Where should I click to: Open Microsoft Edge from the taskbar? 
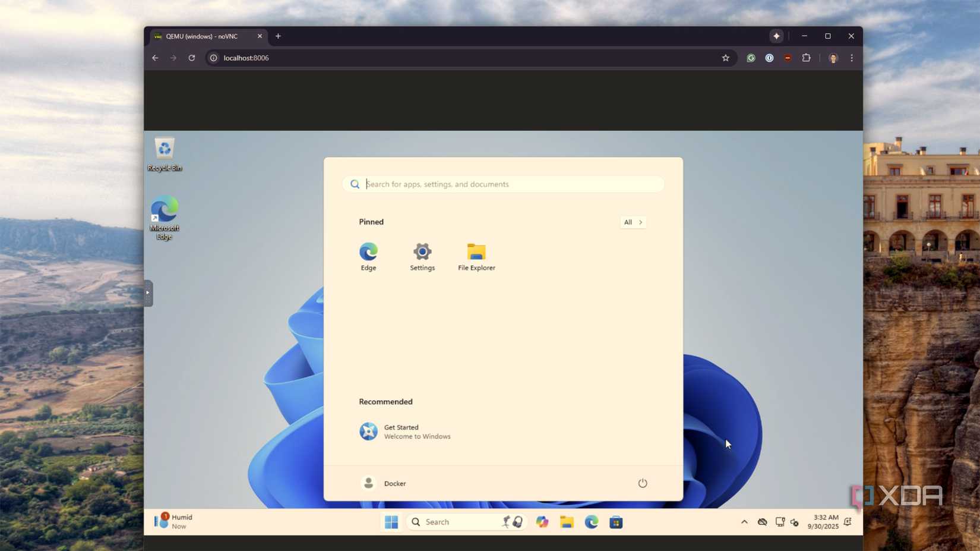click(591, 521)
